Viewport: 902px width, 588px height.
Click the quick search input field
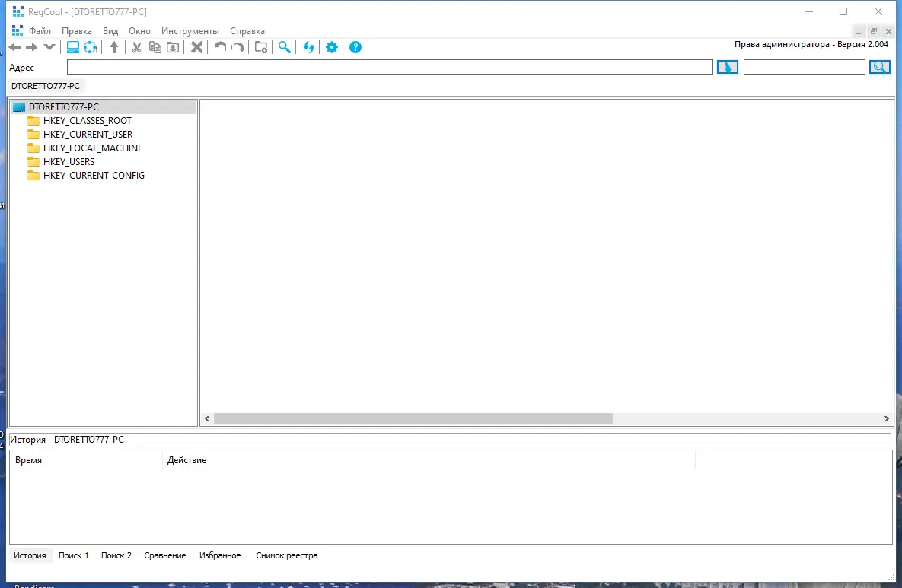(x=805, y=67)
